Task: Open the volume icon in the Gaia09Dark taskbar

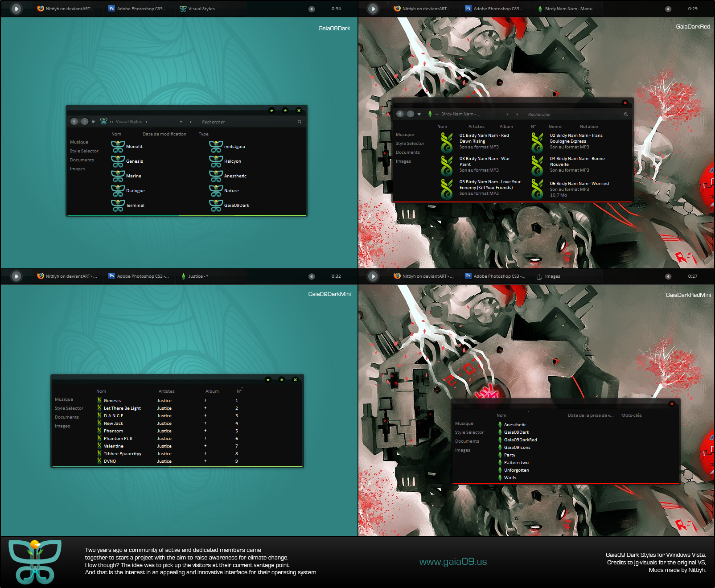Action: (x=312, y=9)
